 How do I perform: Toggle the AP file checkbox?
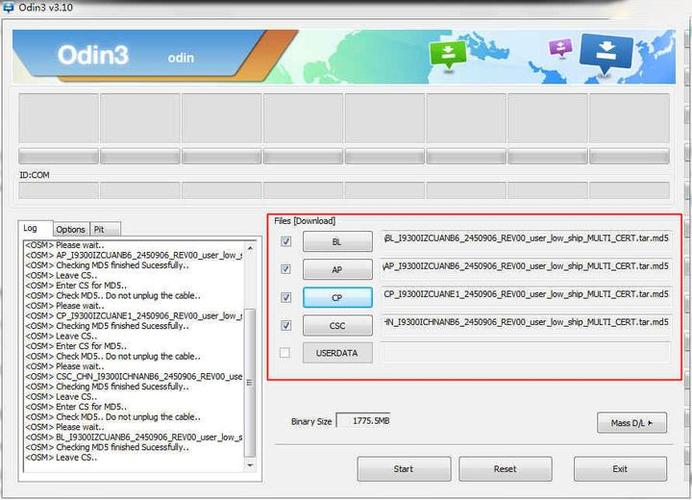pyautogui.click(x=287, y=269)
